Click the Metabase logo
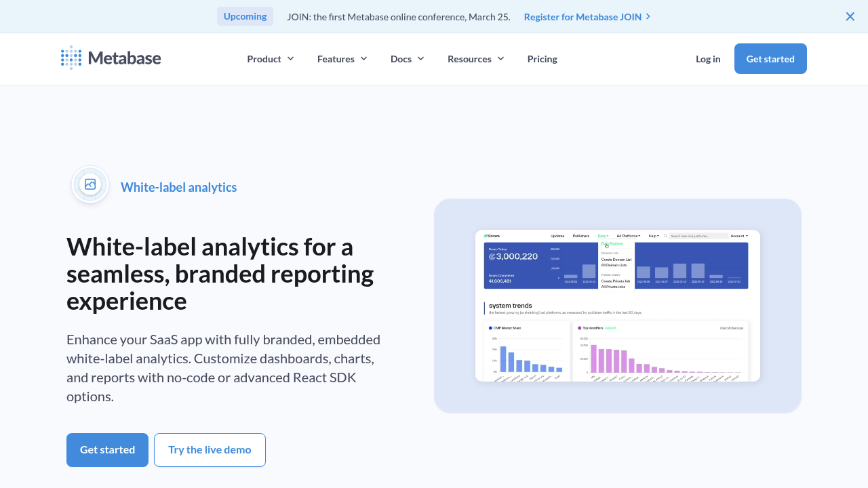The image size is (868, 488). [x=111, y=58]
